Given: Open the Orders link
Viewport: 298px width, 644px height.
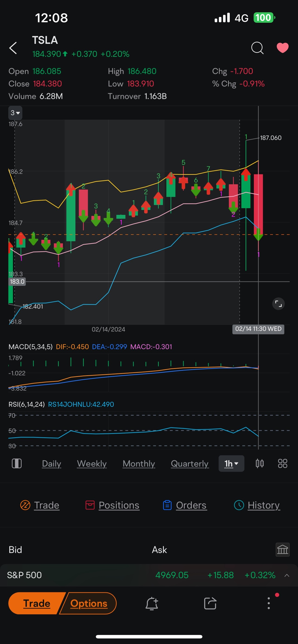Looking at the screenshot, I should click(185, 505).
